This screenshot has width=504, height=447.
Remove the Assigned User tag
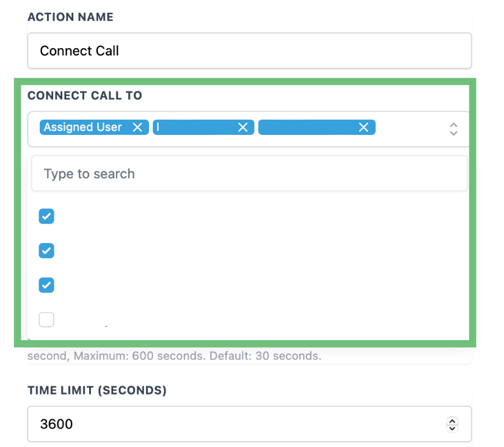click(137, 127)
